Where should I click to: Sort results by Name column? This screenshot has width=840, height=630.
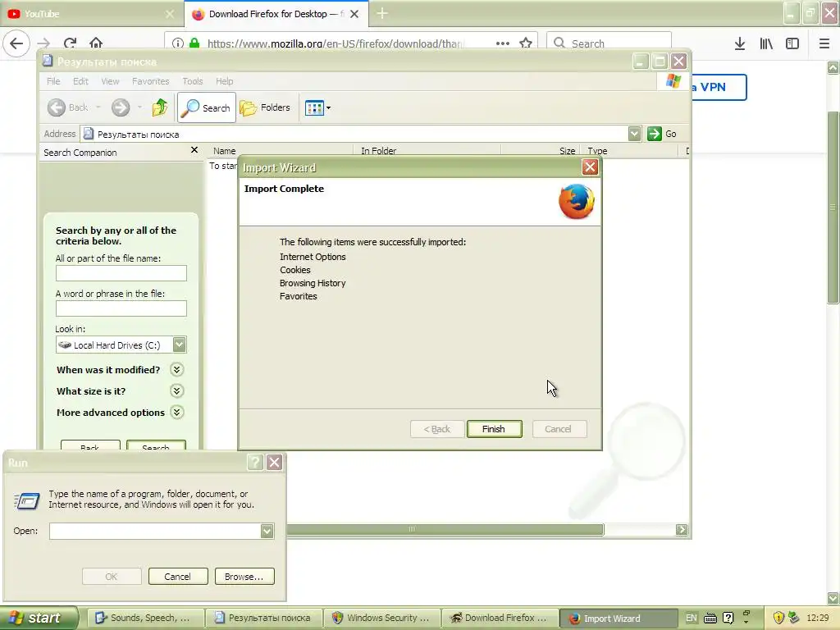point(281,151)
